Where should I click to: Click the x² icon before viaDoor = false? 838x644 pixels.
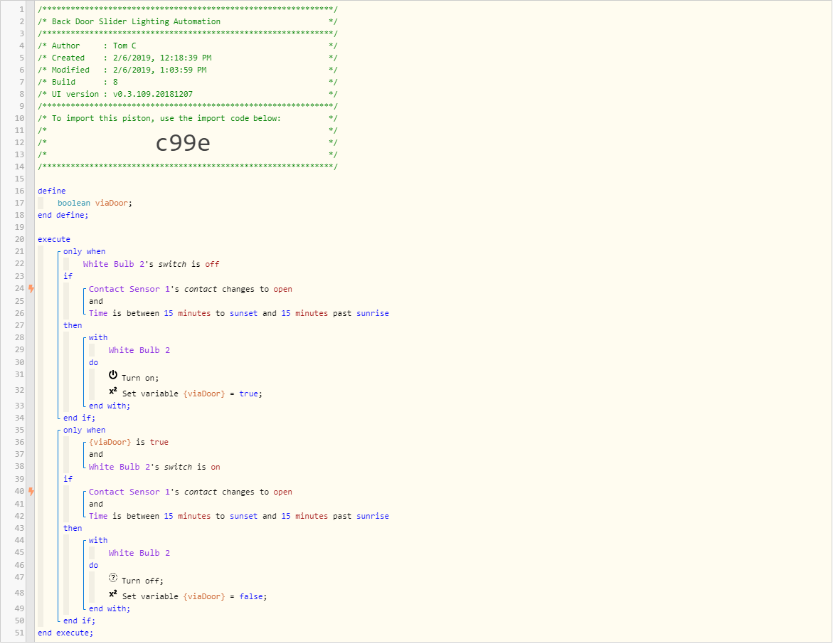tap(113, 593)
